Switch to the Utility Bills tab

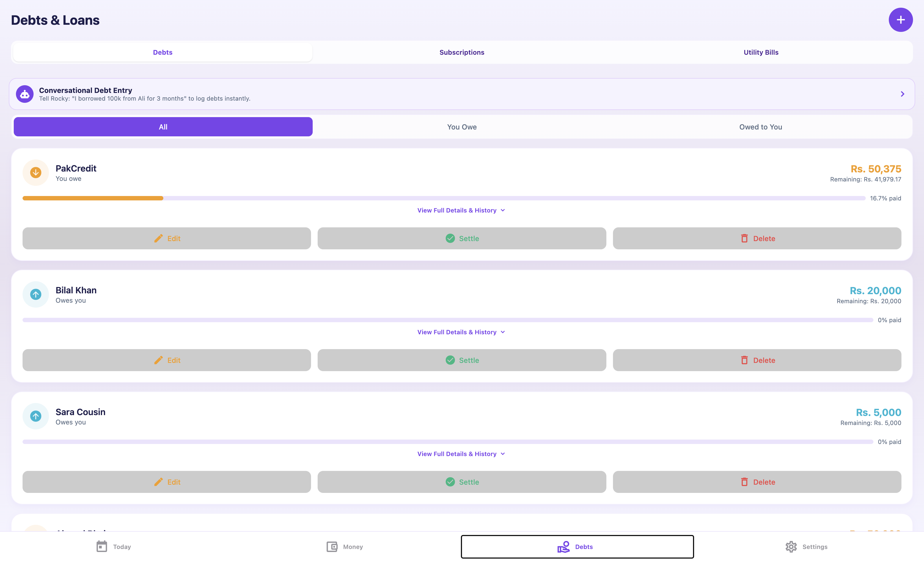coord(761,53)
